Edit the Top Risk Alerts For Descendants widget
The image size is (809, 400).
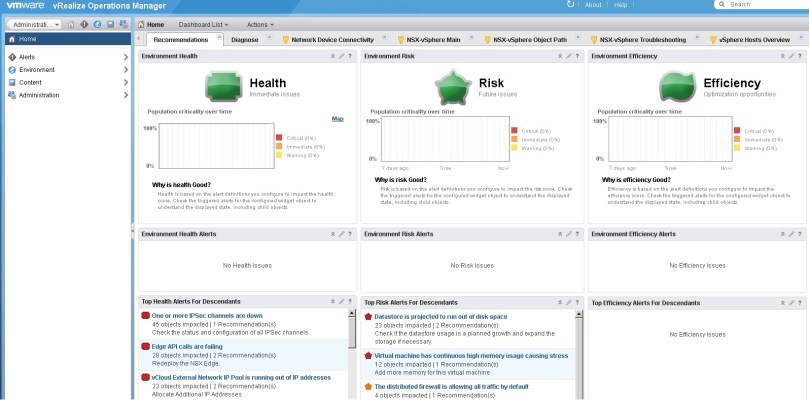pos(566,302)
